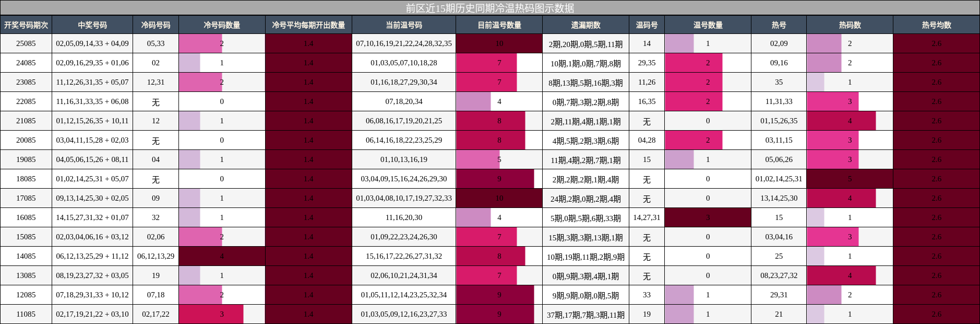Click the 温号数量 column header

click(708, 25)
